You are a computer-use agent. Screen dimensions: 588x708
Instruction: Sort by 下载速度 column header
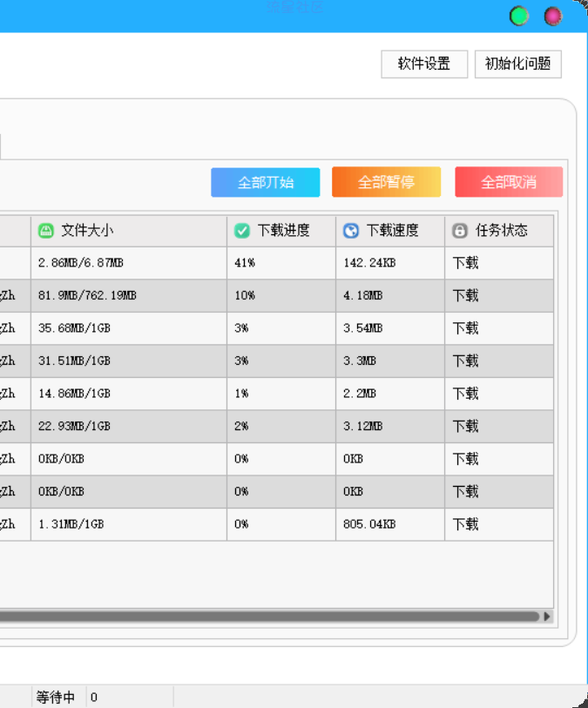pos(390,231)
